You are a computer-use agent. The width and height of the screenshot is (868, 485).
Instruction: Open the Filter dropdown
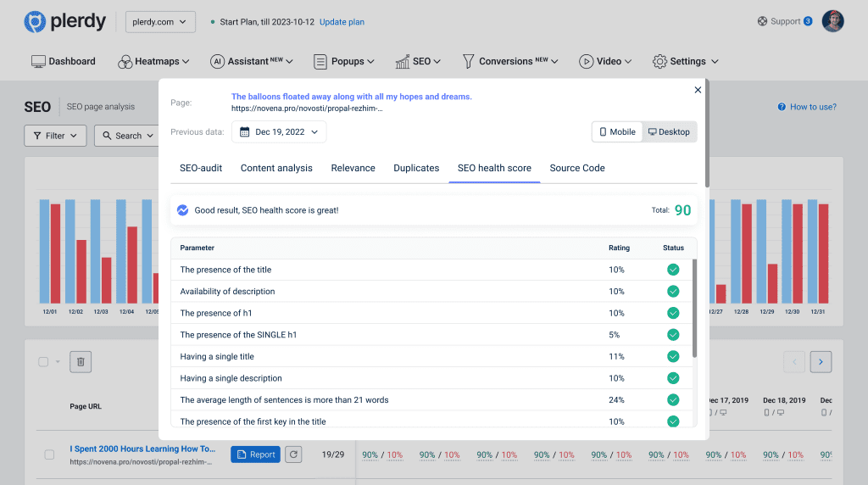coord(55,136)
